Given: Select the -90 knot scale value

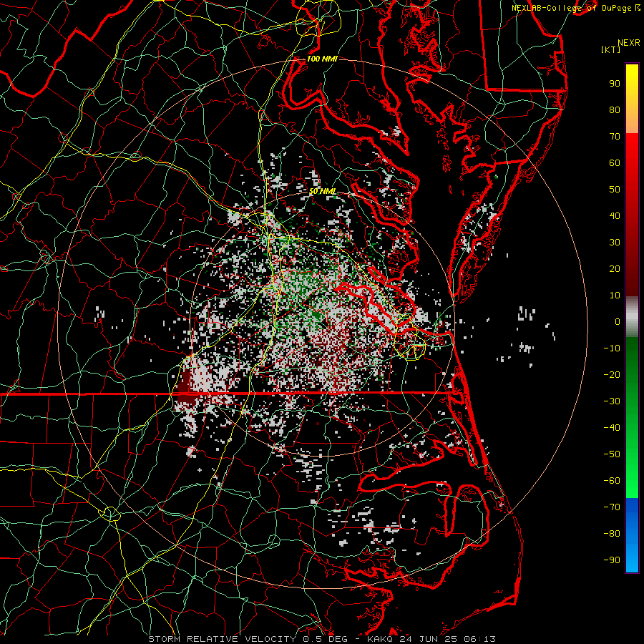Looking at the screenshot, I should pos(612,560).
